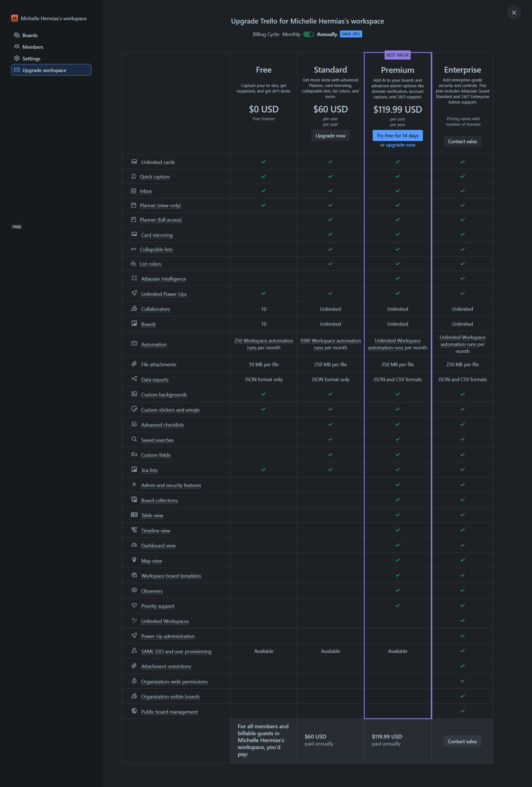This screenshot has width=532, height=787.
Task: Click the List colors paint bucket icon
Action: click(x=133, y=263)
